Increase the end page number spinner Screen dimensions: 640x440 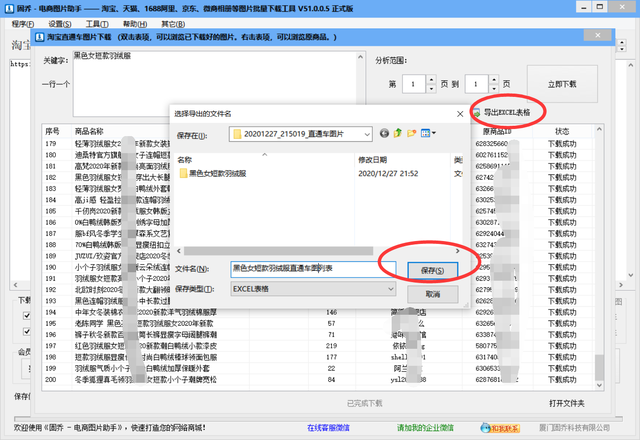coord(494,79)
